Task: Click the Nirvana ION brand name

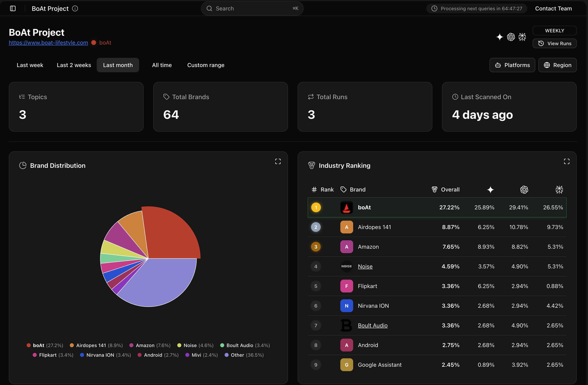Action: pos(373,306)
